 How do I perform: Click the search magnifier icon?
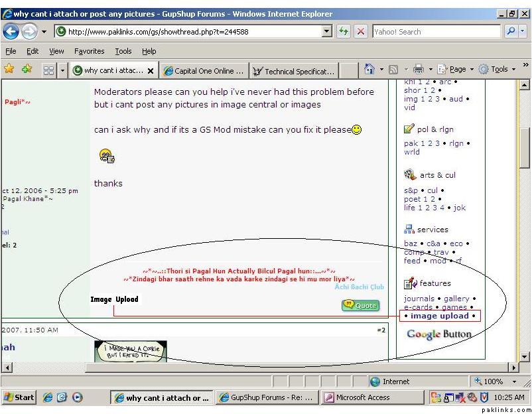[x=511, y=31]
